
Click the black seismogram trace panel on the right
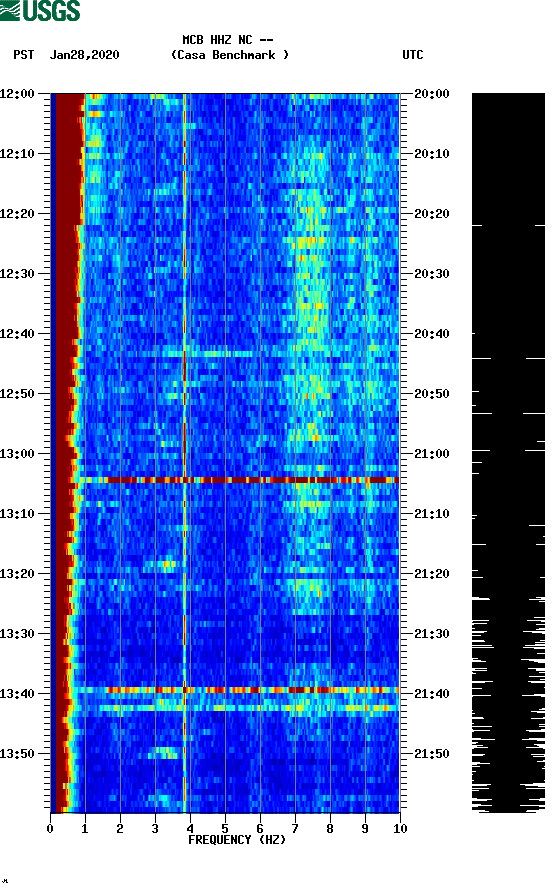click(x=508, y=453)
